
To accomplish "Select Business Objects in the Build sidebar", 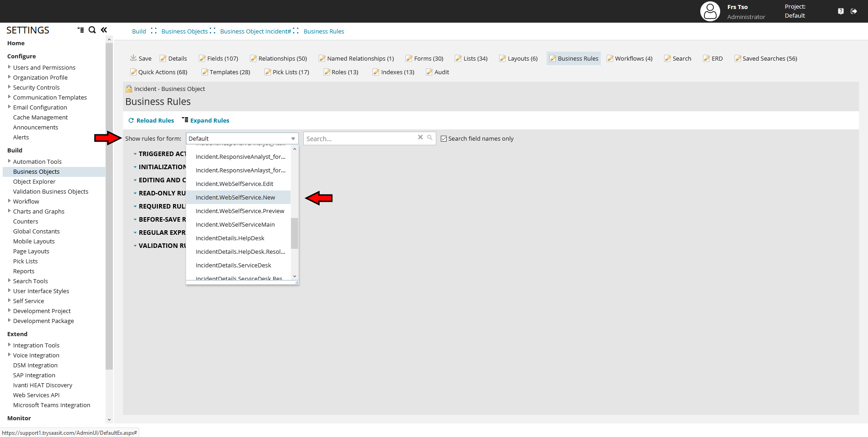I will pos(37,171).
